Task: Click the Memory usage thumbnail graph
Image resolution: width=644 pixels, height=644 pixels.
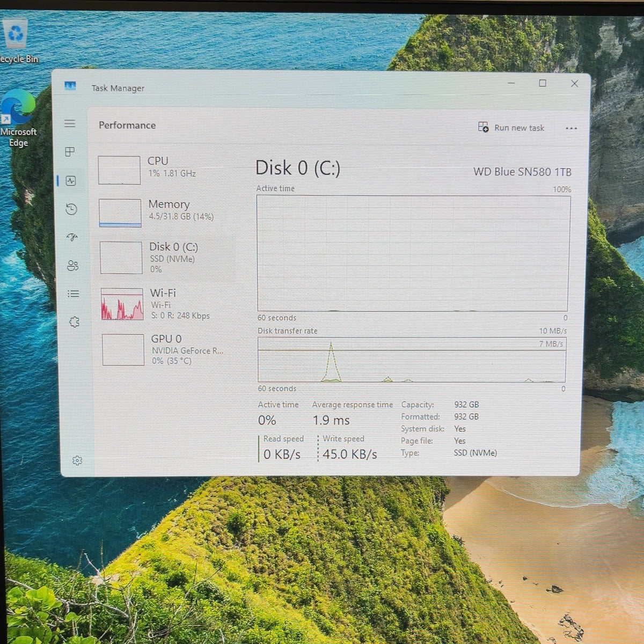Action: [120, 213]
